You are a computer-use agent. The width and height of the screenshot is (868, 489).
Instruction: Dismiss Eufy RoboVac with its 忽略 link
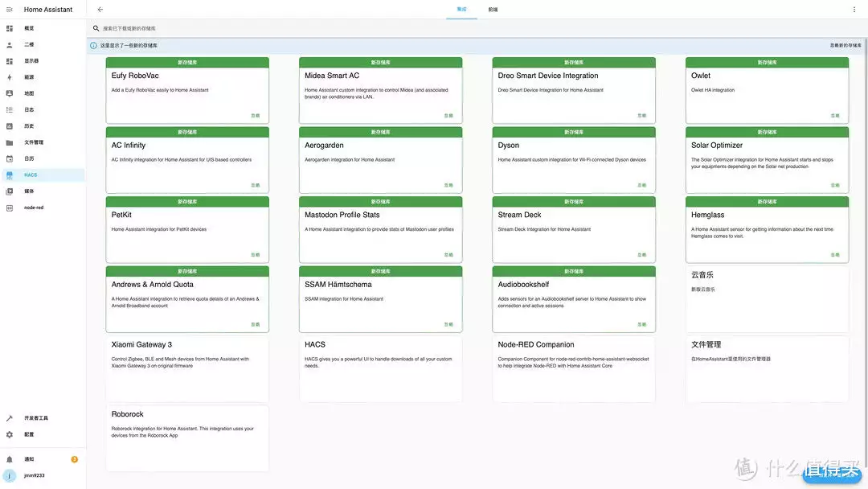pos(256,116)
